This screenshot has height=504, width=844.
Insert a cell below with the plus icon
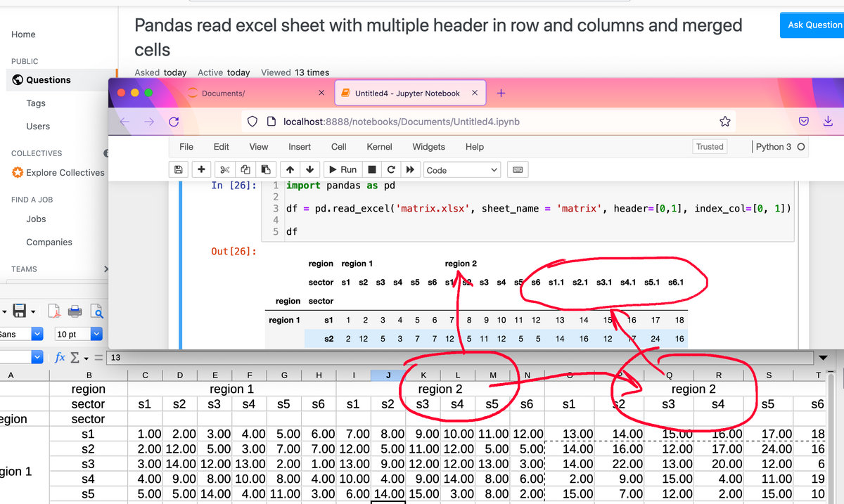[x=201, y=169]
